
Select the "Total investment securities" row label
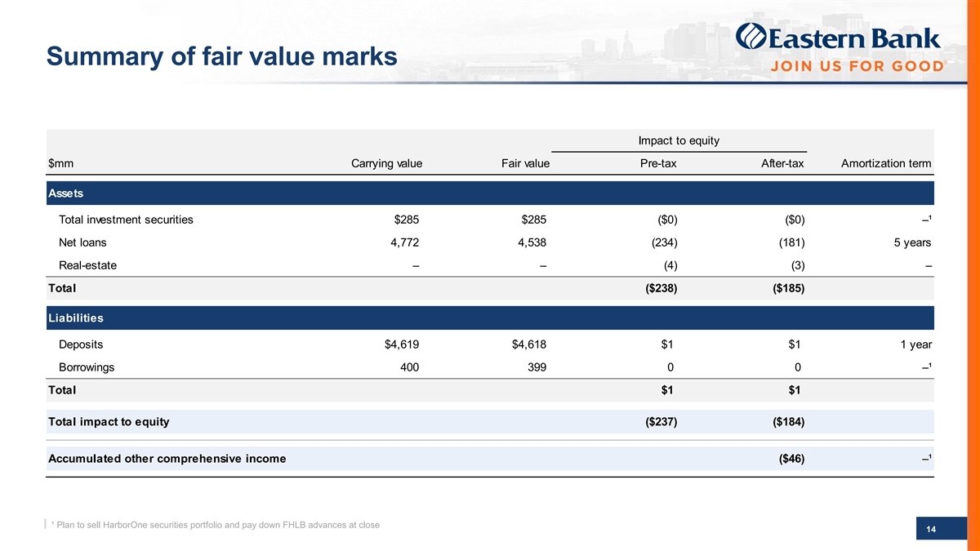pos(126,219)
